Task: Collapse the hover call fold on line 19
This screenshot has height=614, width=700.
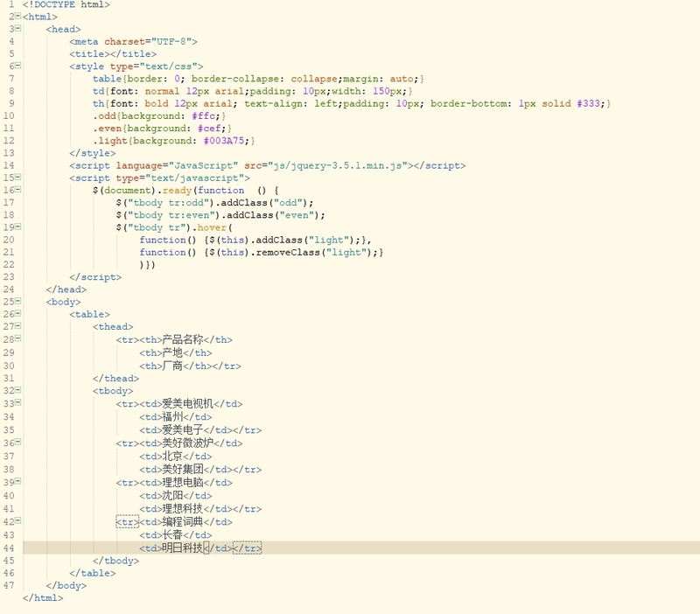Action: (17, 227)
